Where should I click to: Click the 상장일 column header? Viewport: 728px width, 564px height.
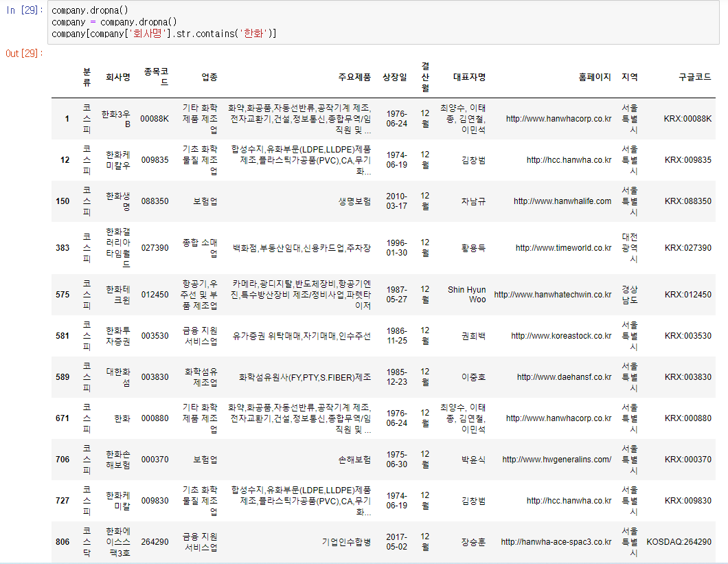pos(395,77)
